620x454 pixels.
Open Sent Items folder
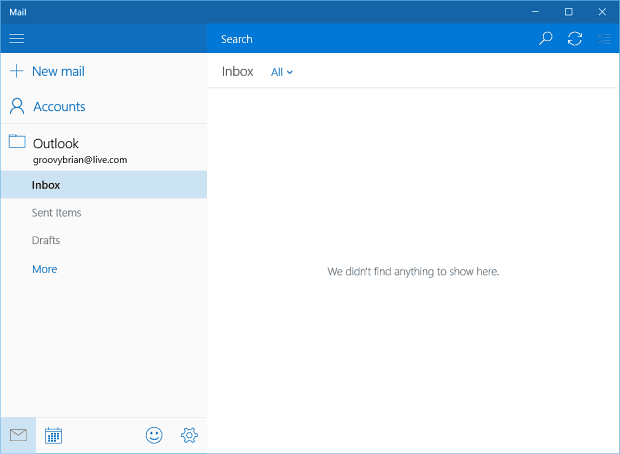click(x=104, y=212)
